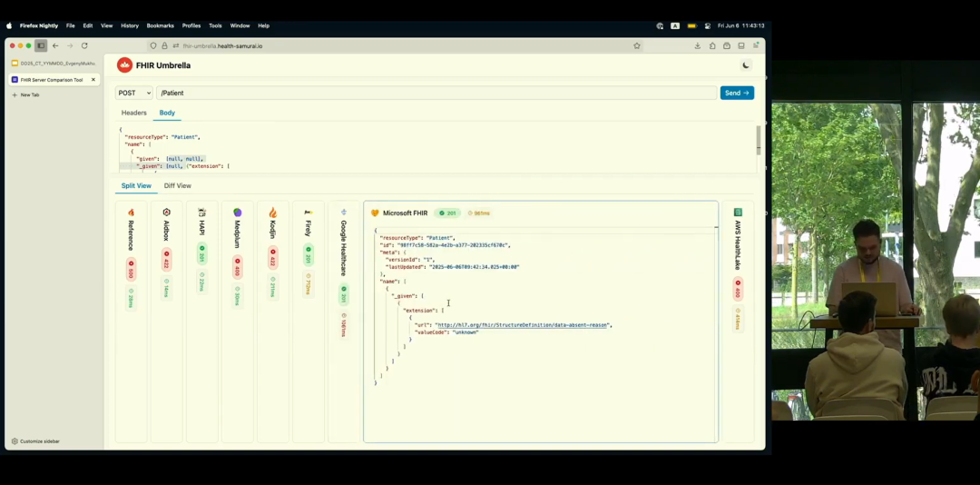
Task: Expand the Kodjin server column
Action: pyautogui.click(x=272, y=322)
